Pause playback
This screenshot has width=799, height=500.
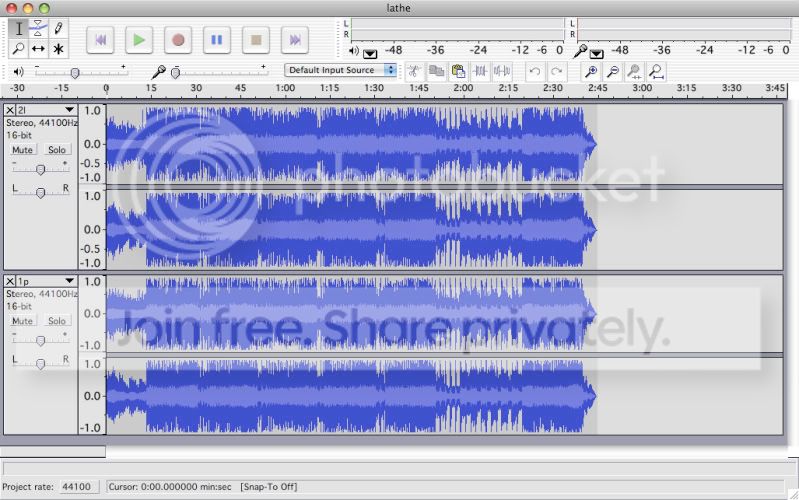pyautogui.click(x=217, y=40)
